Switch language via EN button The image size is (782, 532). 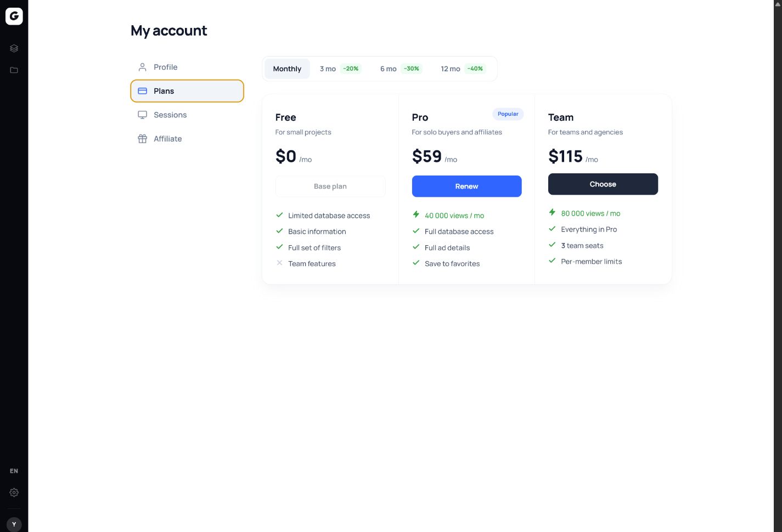14,471
